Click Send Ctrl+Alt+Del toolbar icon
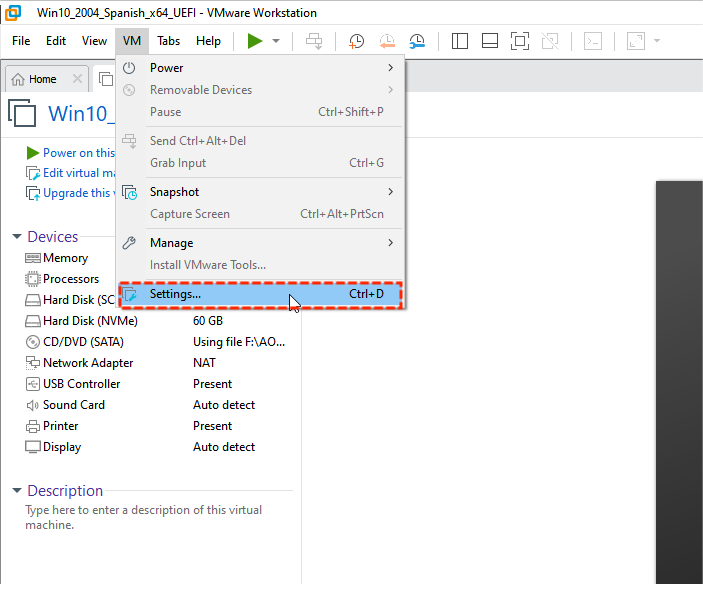 tap(314, 41)
